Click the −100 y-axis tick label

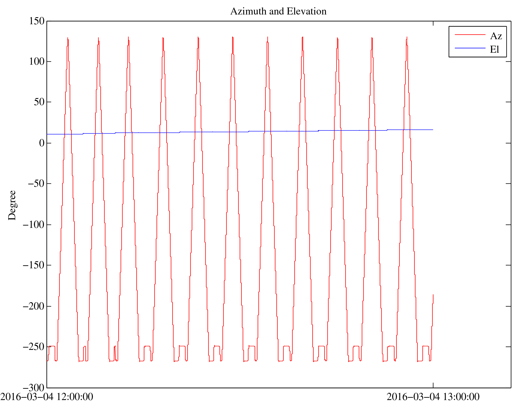coord(34,225)
